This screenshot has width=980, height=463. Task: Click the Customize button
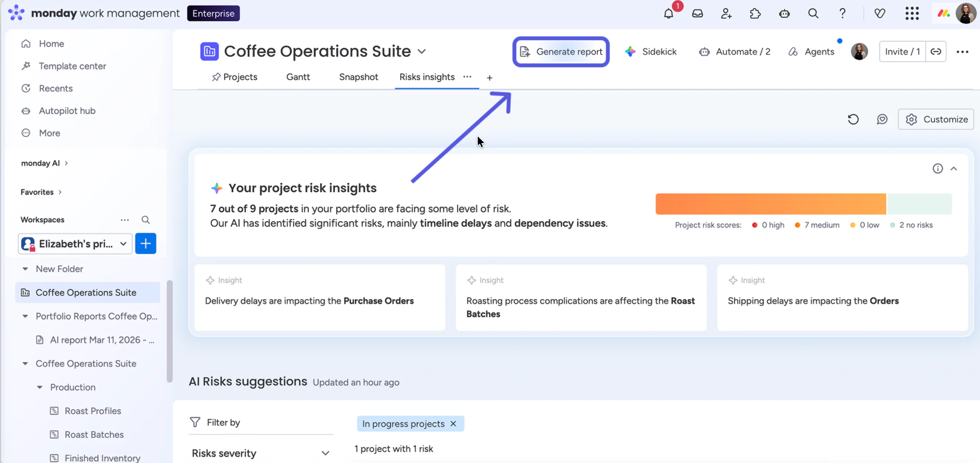936,119
